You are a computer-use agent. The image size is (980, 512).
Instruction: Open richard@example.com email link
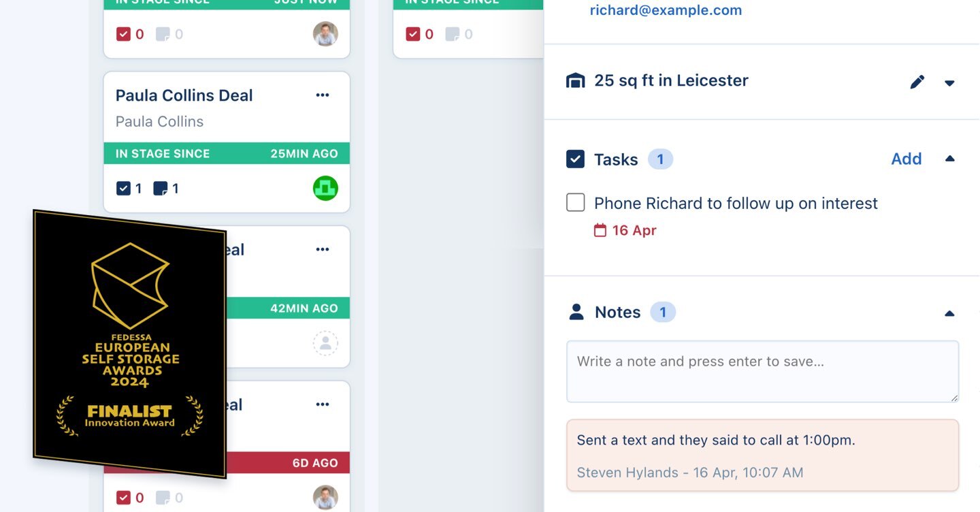666,10
